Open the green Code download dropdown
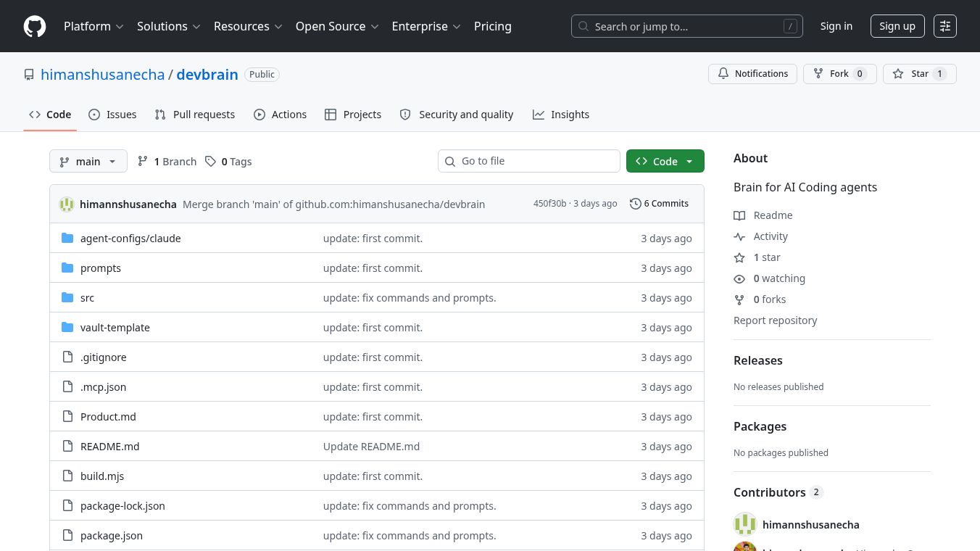 coord(665,161)
